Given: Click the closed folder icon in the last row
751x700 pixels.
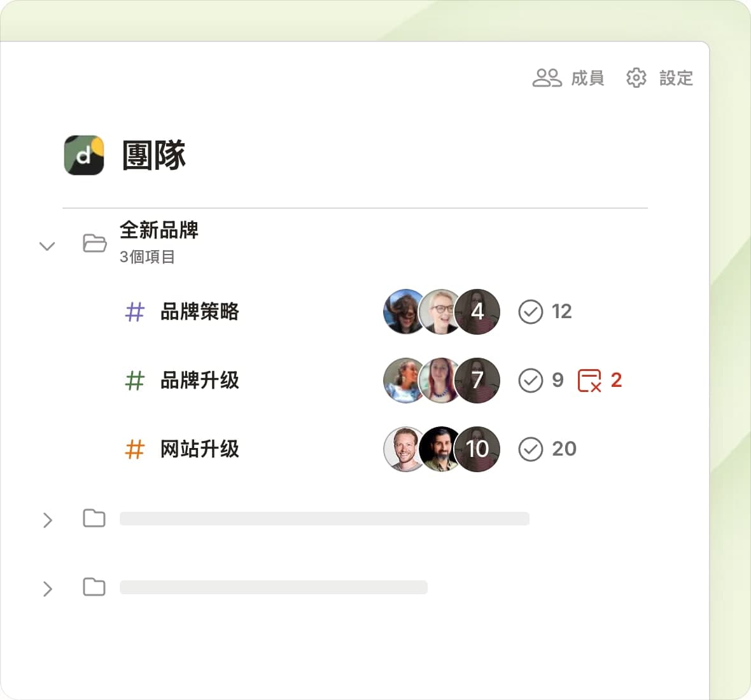Looking at the screenshot, I should (94, 587).
